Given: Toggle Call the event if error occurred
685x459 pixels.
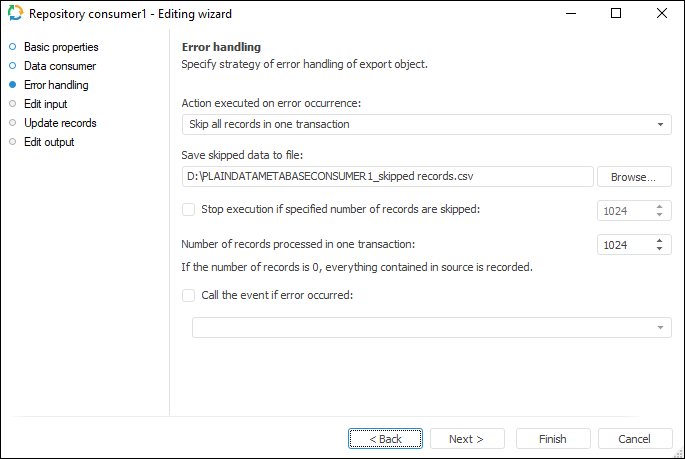Looking at the screenshot, I should [x=188, y=295].
